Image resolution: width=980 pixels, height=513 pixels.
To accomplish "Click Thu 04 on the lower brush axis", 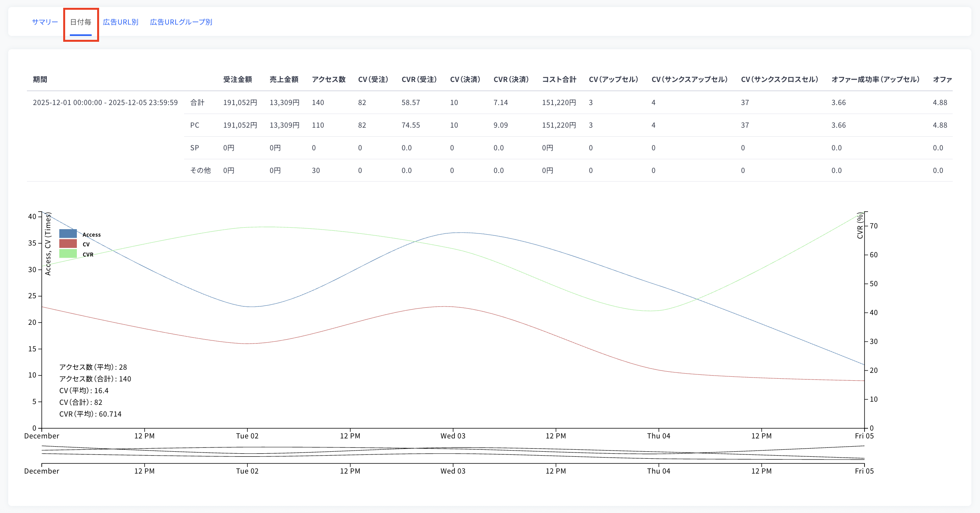I will tap(659, 471).
